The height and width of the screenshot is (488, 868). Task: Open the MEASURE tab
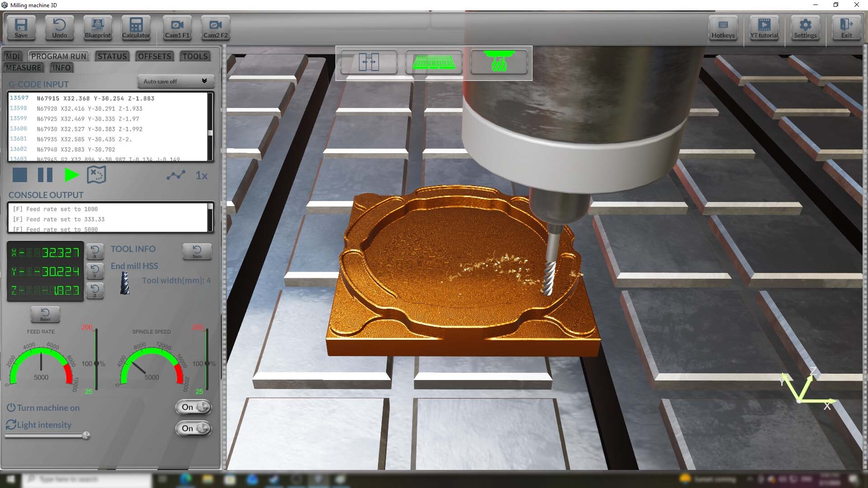(x=24, y=67)
